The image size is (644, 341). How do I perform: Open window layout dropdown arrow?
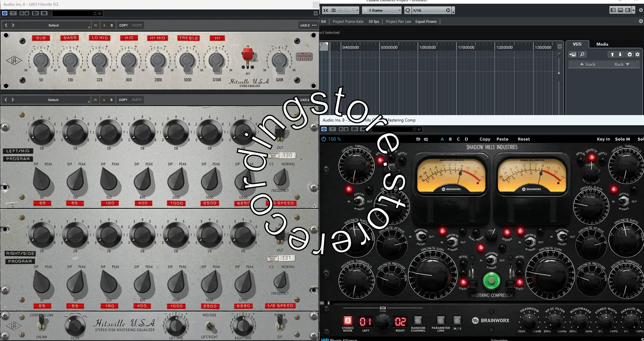pos(634,10)
